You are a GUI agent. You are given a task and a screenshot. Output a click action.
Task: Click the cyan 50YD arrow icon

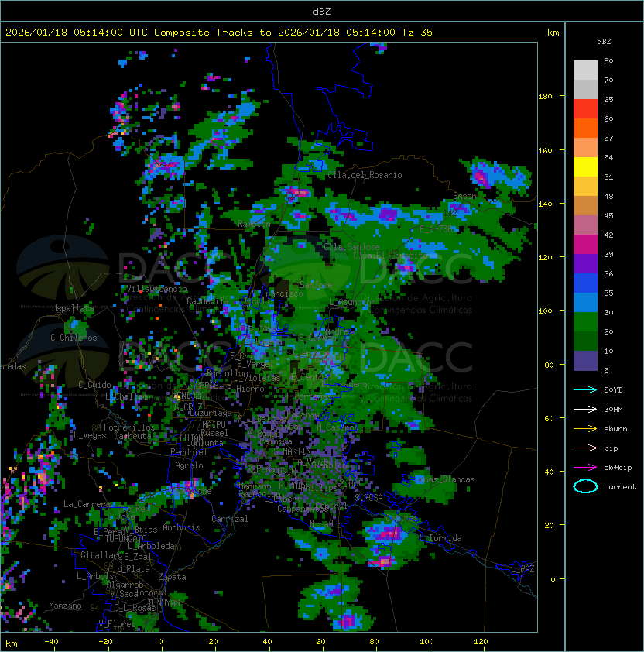585,389
